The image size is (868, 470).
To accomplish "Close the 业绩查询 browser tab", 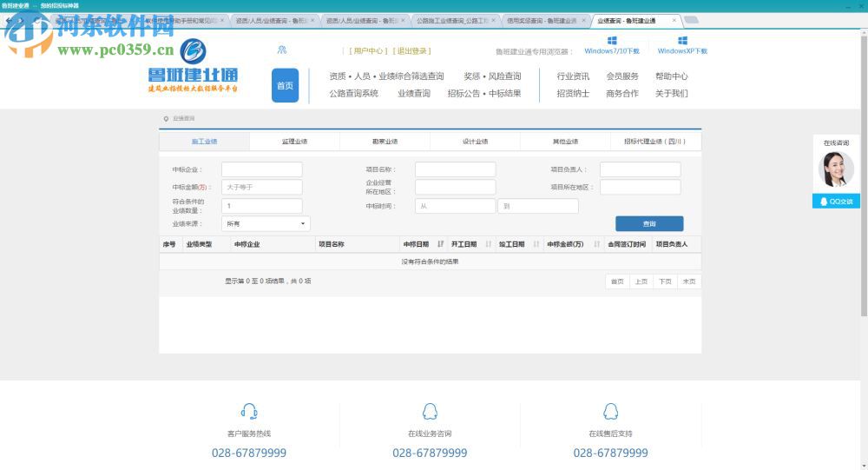I will pyautogui.click(x=674, y=21).
